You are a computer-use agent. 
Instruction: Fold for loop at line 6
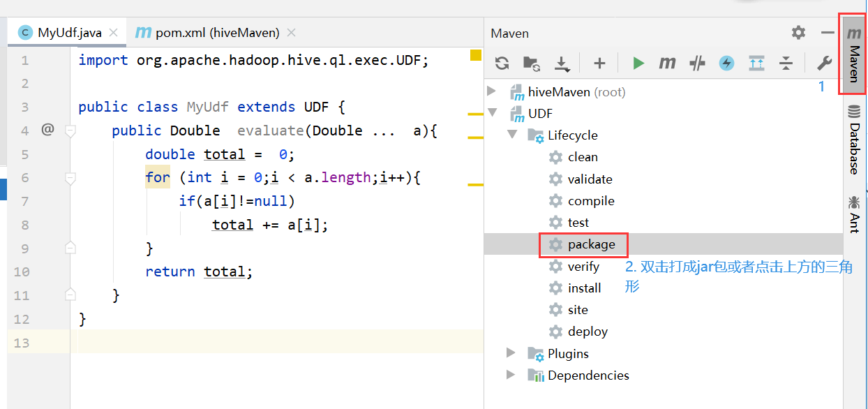(x=70, y=179)
